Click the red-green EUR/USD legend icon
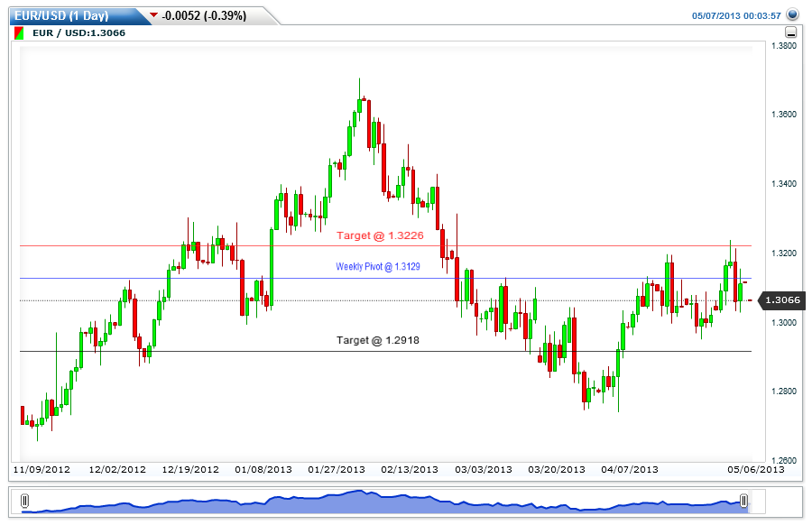 point(19,33)
